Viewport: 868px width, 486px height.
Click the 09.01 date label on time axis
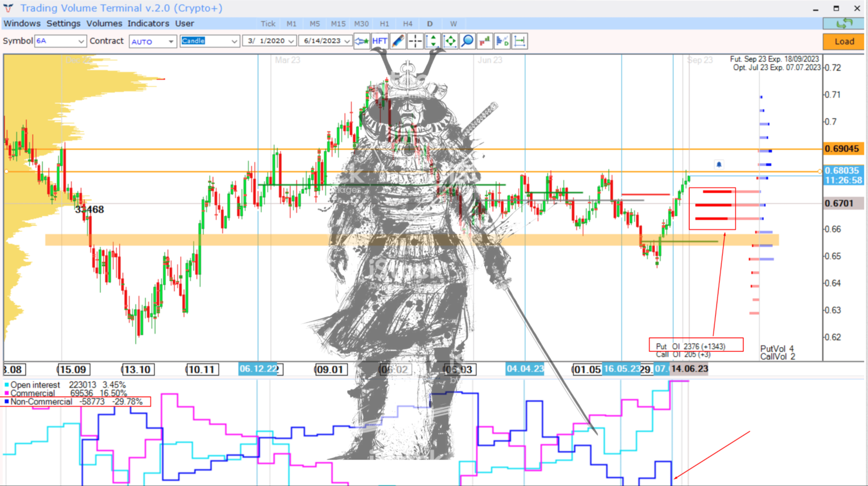[330, 370]
